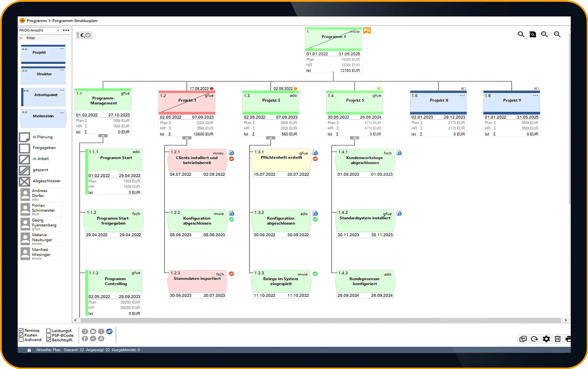Collapse the Filter section chevron

[x=21, y=38]
